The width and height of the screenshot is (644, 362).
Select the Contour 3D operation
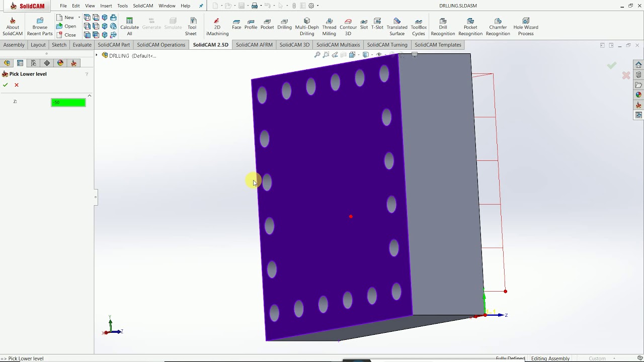pyautogui.click(x=348, y=27)
